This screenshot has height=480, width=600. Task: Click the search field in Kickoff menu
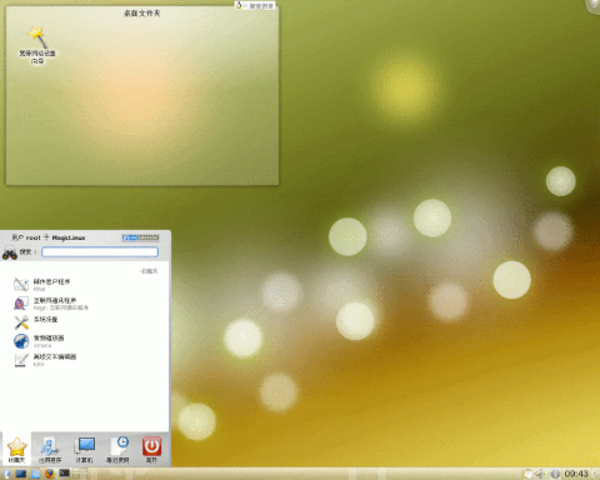[x=100, y=252]
